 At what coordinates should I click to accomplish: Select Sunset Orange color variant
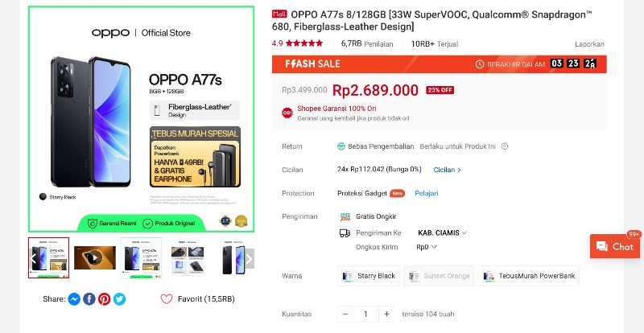pyautogui.click(x=439, y=276)
